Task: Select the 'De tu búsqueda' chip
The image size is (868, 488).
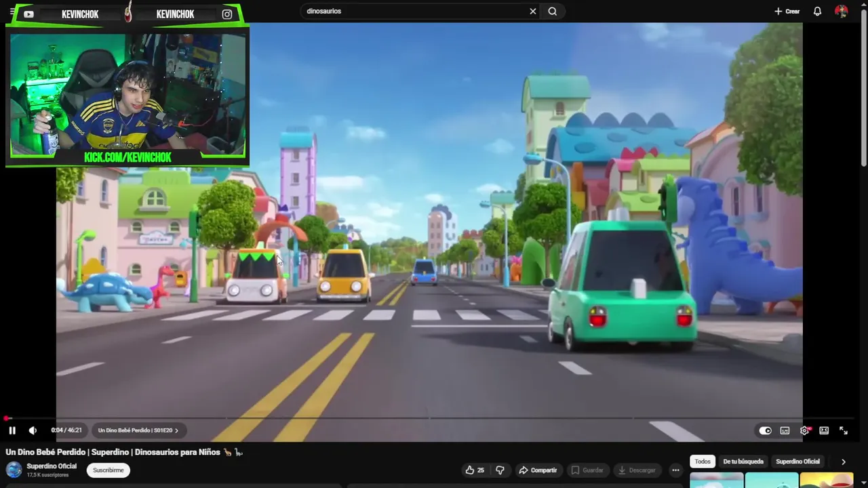Action: point(743,462)
